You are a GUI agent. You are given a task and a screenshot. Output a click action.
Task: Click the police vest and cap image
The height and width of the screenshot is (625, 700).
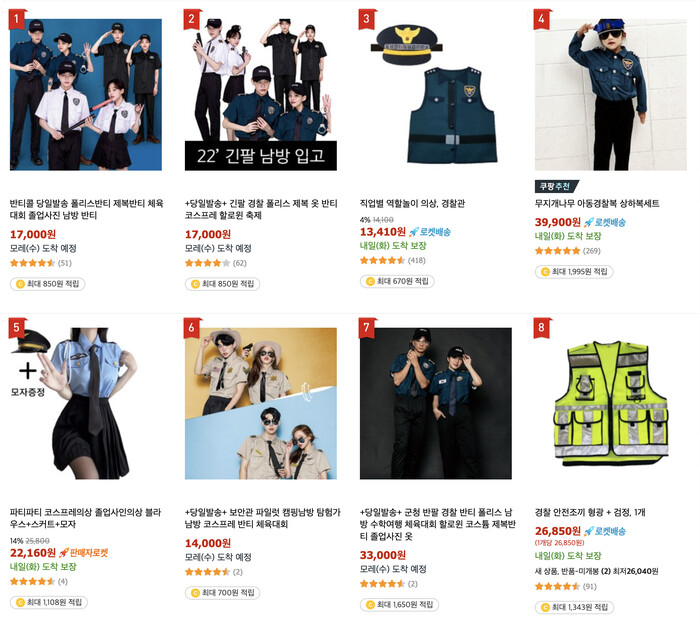[436, 94]
